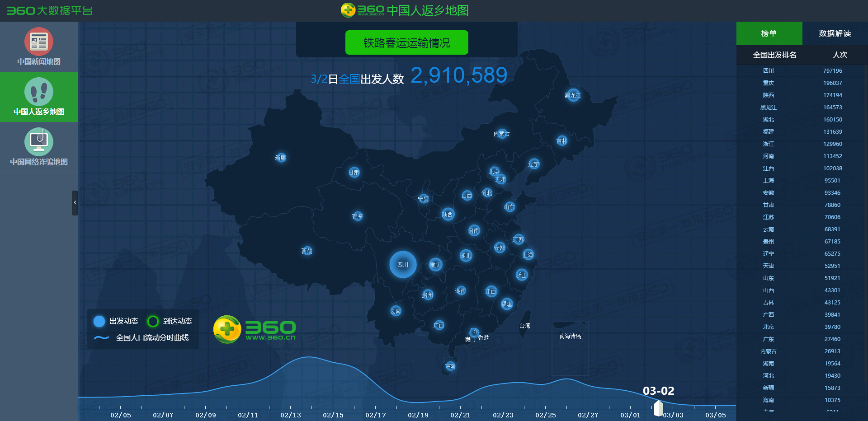The width and height of the screenshot is (868, 421).
Task: Click the 全国出发排名 column header
Action: 775,55
